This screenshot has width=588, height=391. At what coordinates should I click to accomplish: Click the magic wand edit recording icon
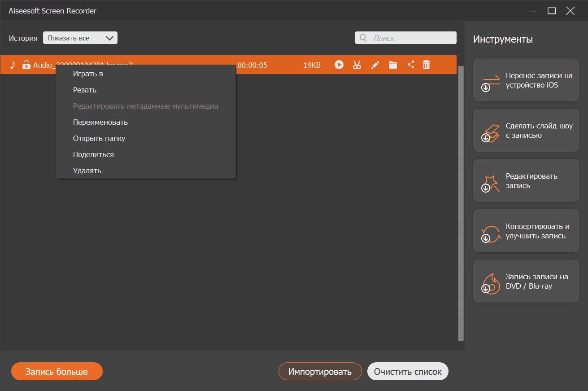tap(490, 184)
